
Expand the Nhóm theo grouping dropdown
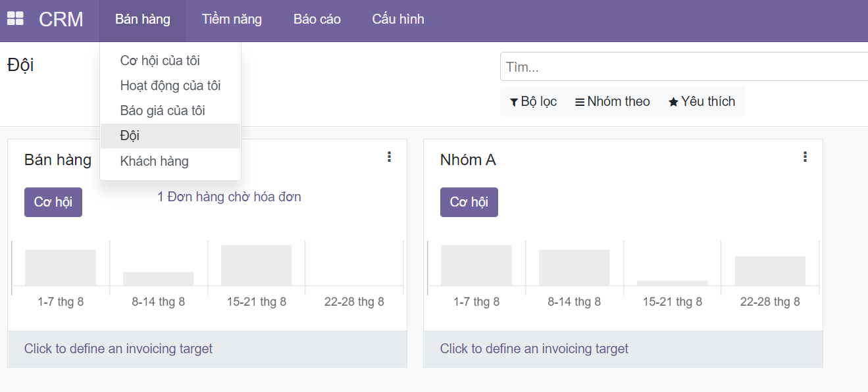click(x=612, y=101)
